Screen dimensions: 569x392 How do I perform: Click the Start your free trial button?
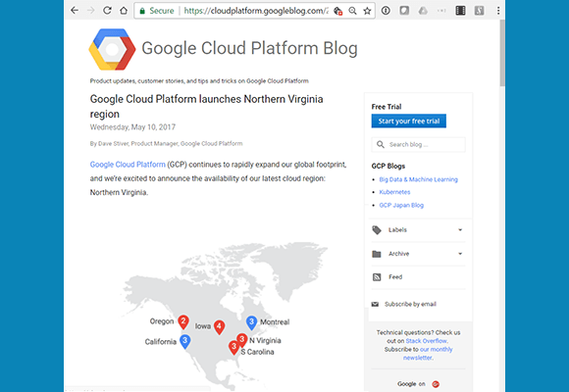tap(409, 122)
